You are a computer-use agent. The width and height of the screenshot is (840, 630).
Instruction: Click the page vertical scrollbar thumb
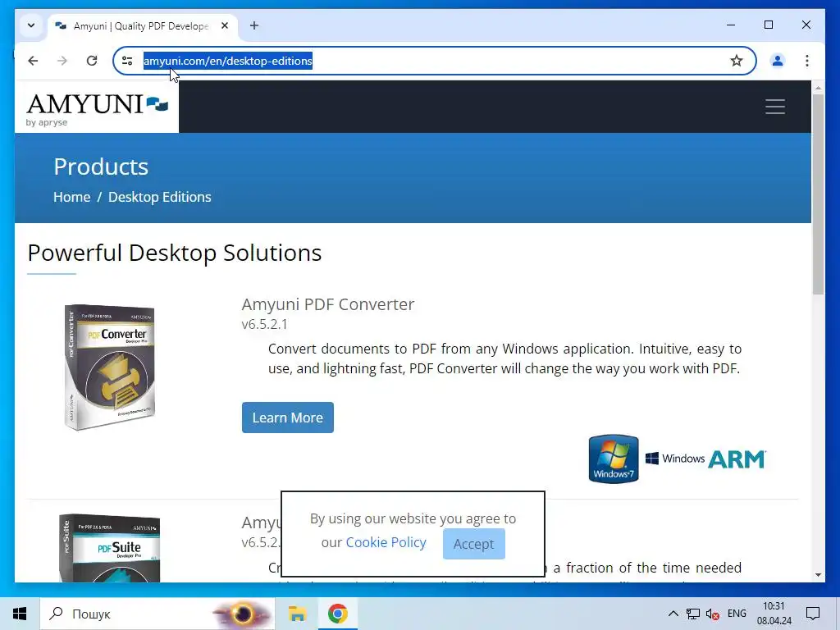pyautogui.click(x=818, y=194)
